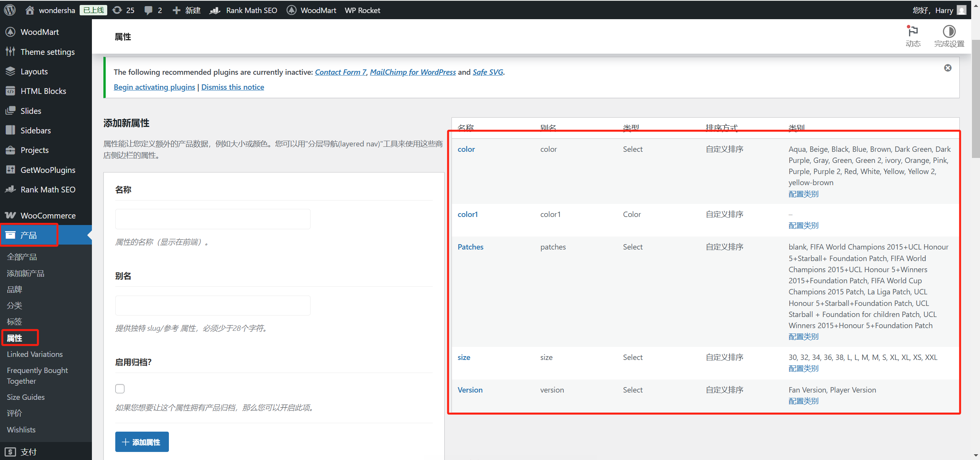The height and width of the screenshot is (460, 980).
Task: Click into the 名称 name field
Action: click(213, 219)
